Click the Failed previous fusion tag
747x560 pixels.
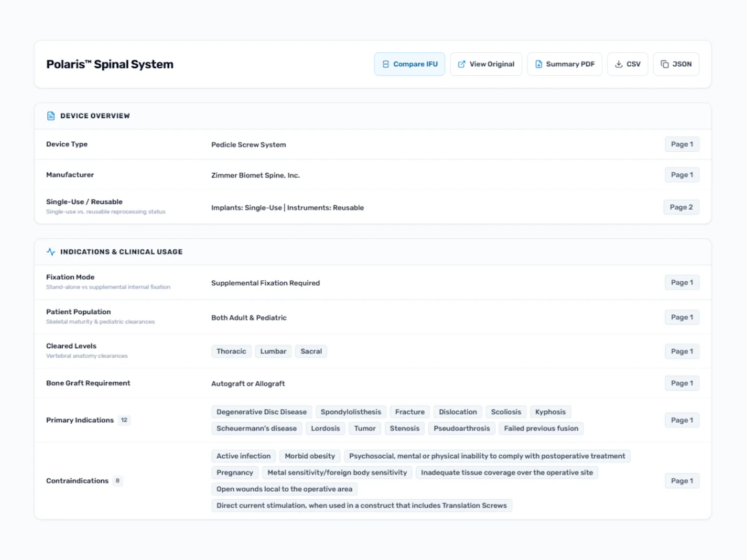tap(541, 428)
